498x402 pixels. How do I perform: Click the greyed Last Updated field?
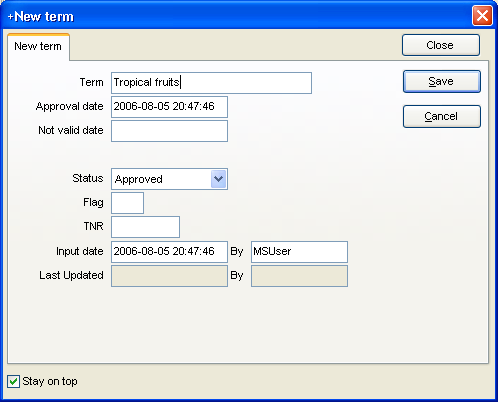[169, 276]
